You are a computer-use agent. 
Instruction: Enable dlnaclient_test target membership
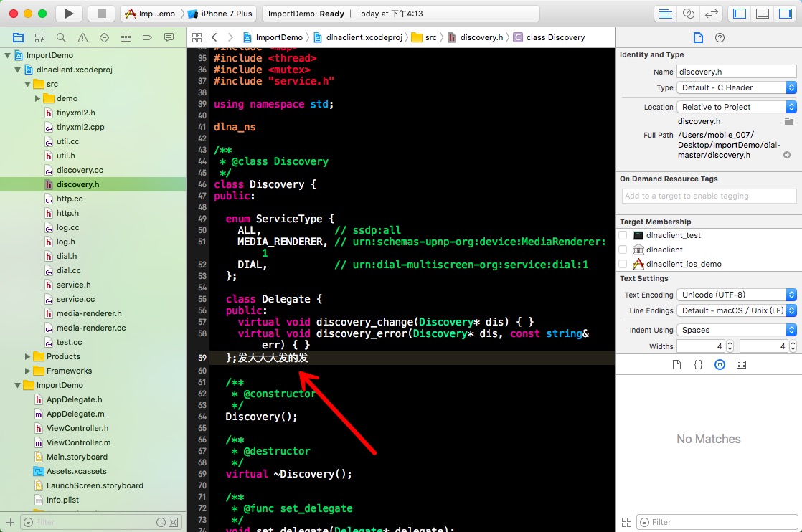(623, 235)
